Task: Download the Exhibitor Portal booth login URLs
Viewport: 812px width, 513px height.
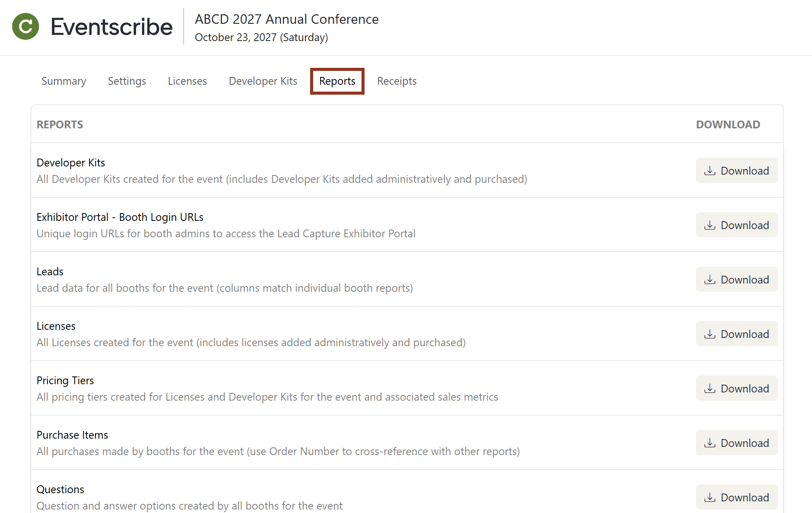Action: point(736,225)
